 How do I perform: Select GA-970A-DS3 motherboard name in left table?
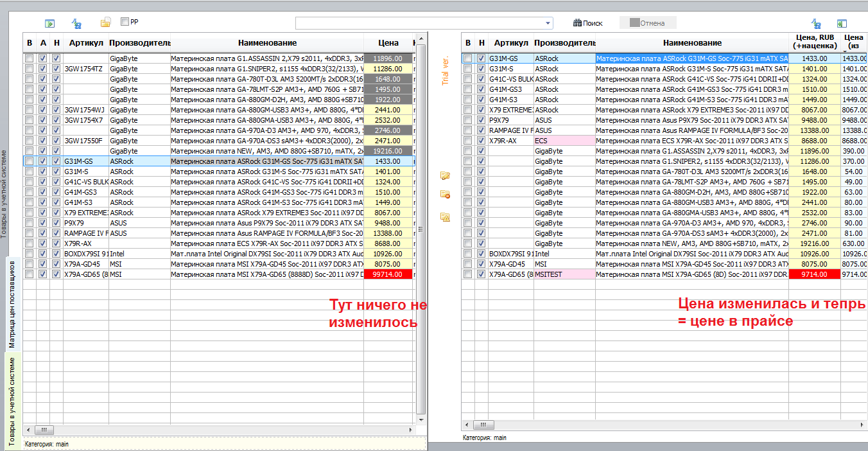tap(267, 141)
